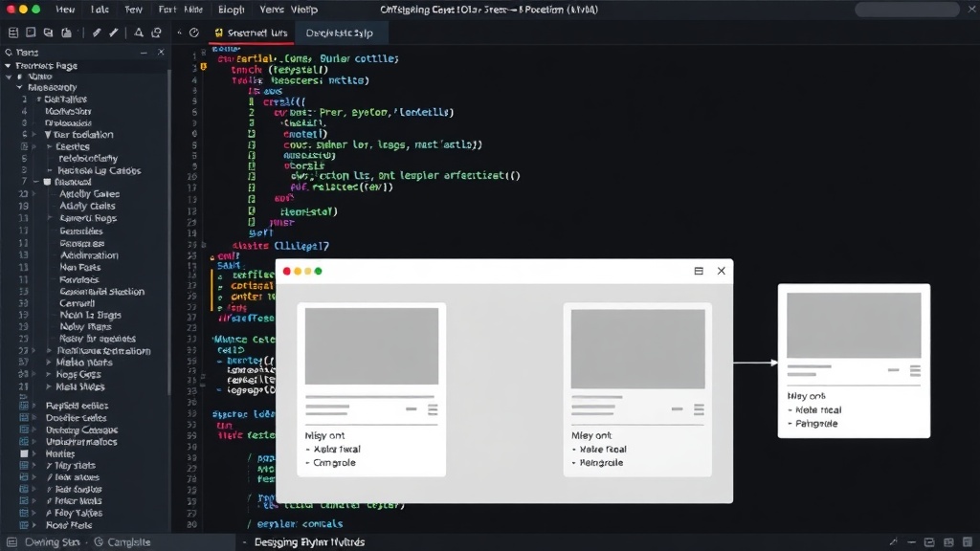980x551 pixels.
Task: Collapse the 'Frernets Page' root tree node
Action: point(8,66)
